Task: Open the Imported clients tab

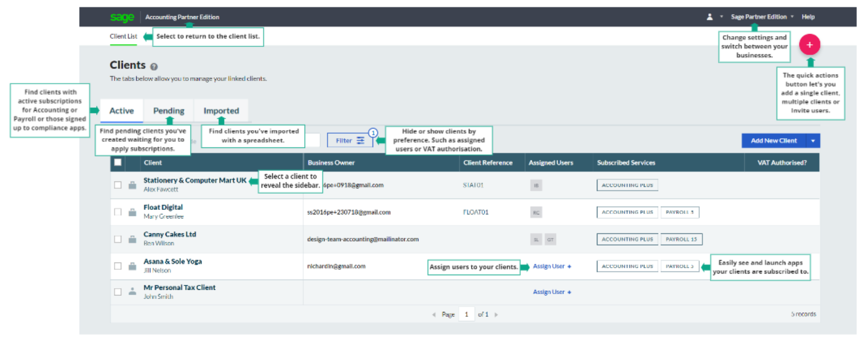Action: coord(221,111)
